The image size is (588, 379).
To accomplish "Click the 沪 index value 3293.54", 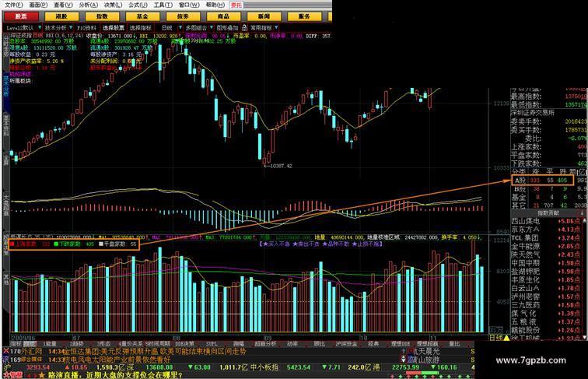I will pos(38,367).
